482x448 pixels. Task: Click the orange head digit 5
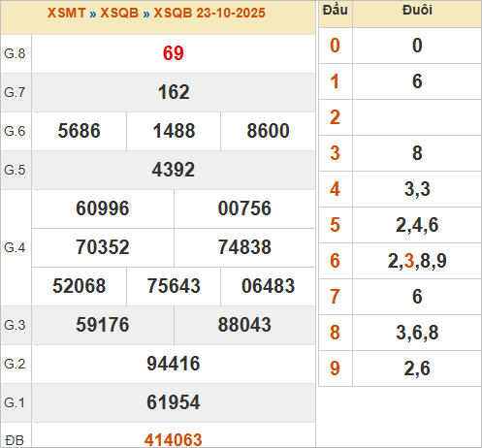pos(335,225)
